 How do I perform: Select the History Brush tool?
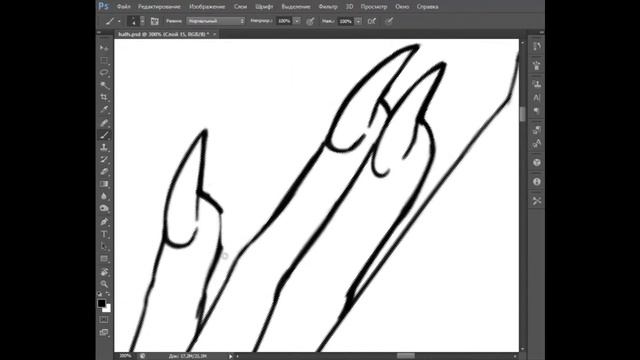104,160
